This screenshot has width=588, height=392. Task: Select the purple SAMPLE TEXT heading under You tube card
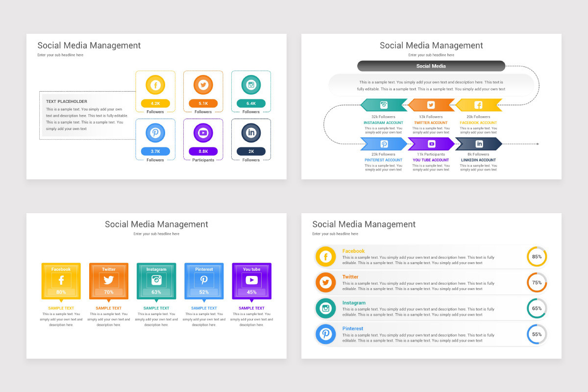click(251, 308)
